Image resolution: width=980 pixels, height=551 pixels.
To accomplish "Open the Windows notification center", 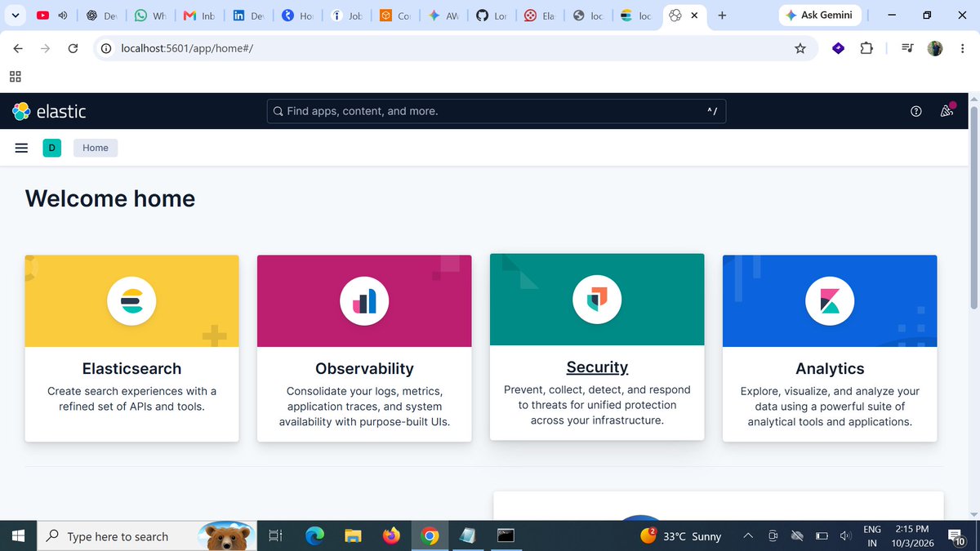I will point(957,536).
